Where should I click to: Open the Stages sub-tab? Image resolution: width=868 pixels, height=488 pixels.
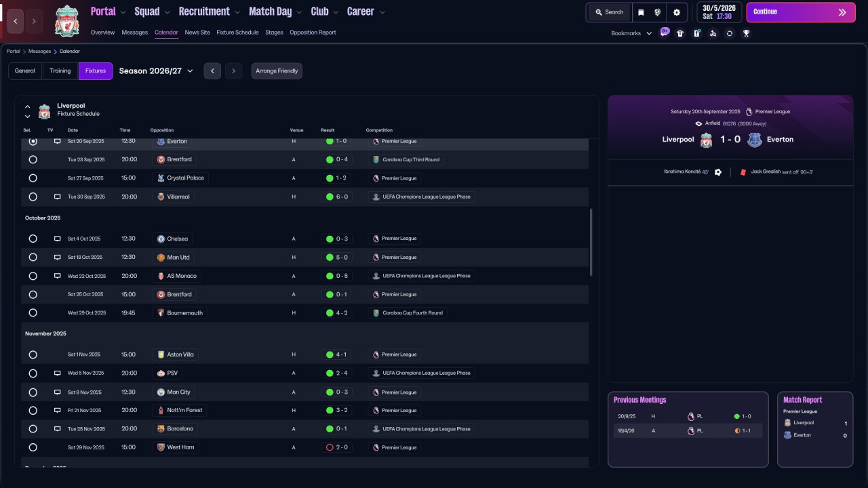274,33
